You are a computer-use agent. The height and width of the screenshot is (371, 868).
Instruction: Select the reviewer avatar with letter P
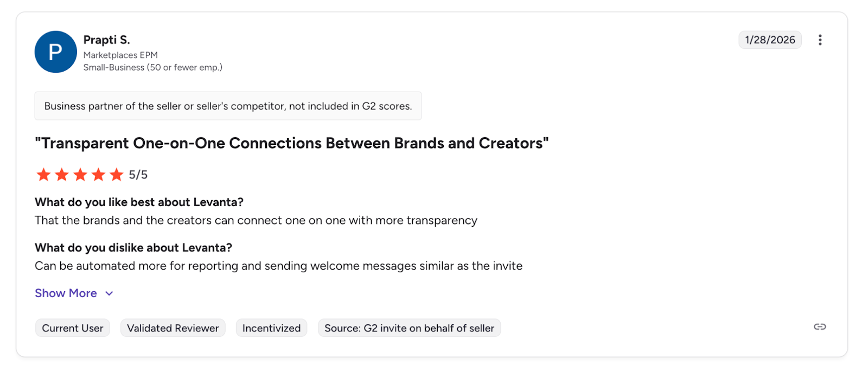pos(55,52)
